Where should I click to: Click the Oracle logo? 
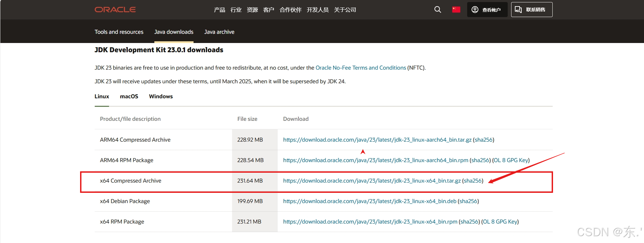tap(115, 10)
